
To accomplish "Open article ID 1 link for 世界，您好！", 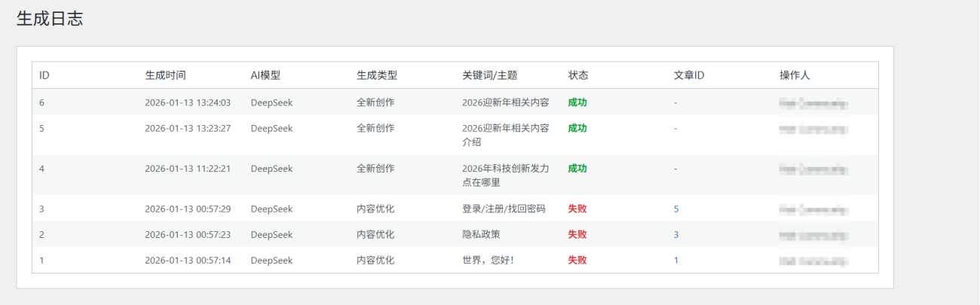I will [676, 260].
